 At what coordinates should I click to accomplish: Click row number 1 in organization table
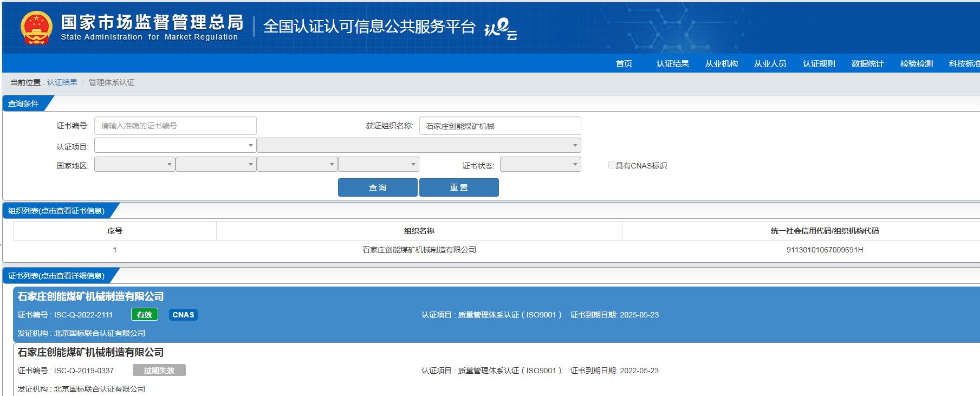pyautogui.click(x=115, y=250)
